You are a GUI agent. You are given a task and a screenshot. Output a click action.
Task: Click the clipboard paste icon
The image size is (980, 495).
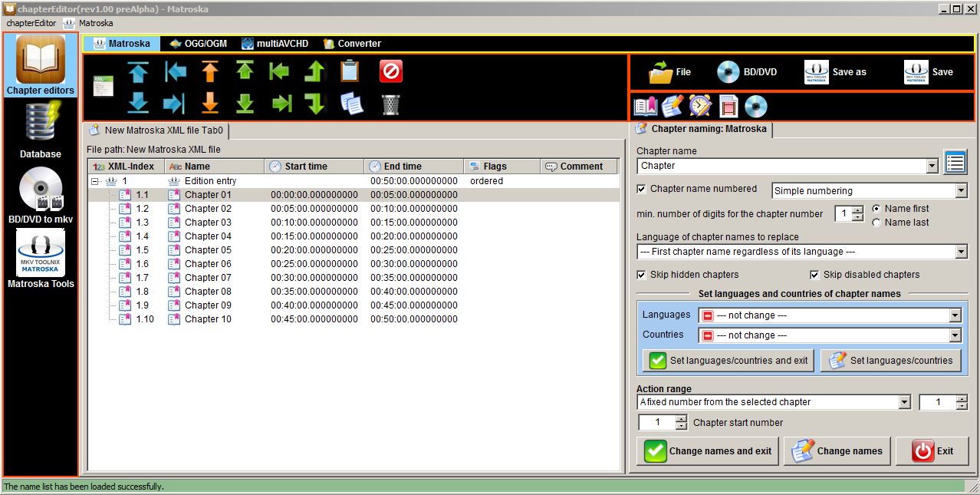click(350, 71)
